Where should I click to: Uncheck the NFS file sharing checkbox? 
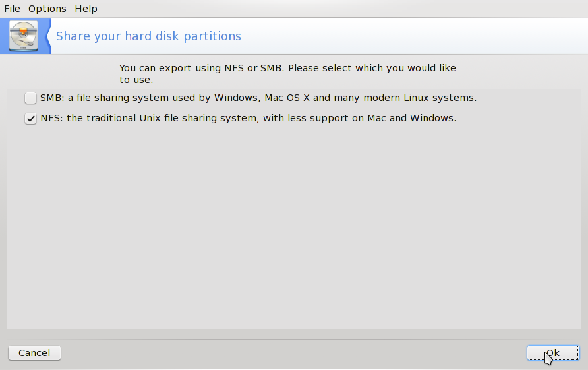[x=30, y=119]
